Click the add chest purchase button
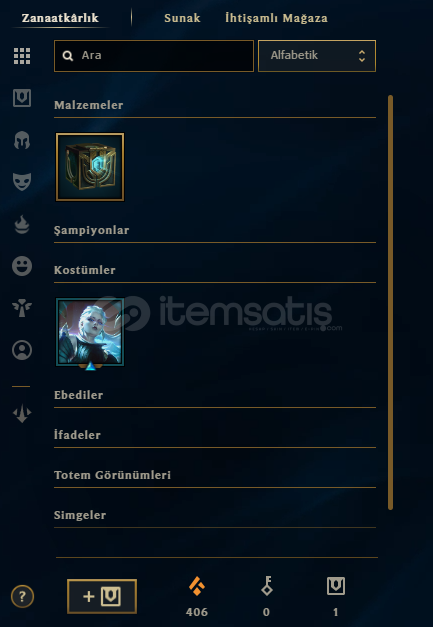The image size is (433, 627). click(x=102, y=596)
